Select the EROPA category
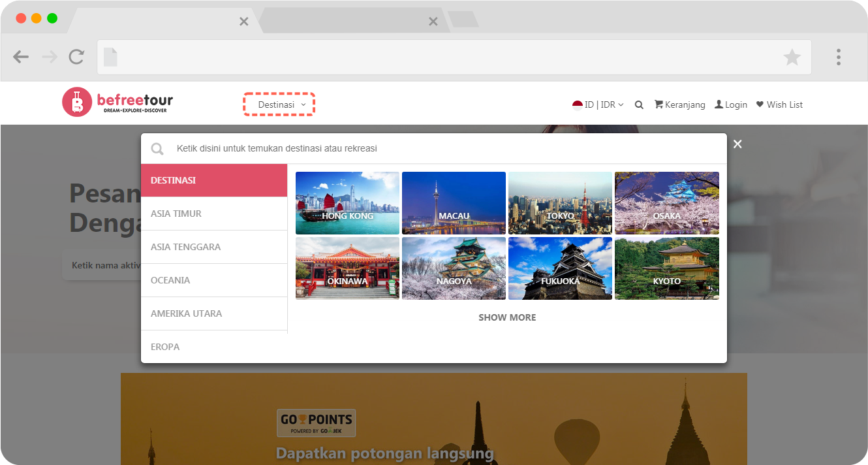Viewport: 868px width, 465px height. [x=214, y=347]
